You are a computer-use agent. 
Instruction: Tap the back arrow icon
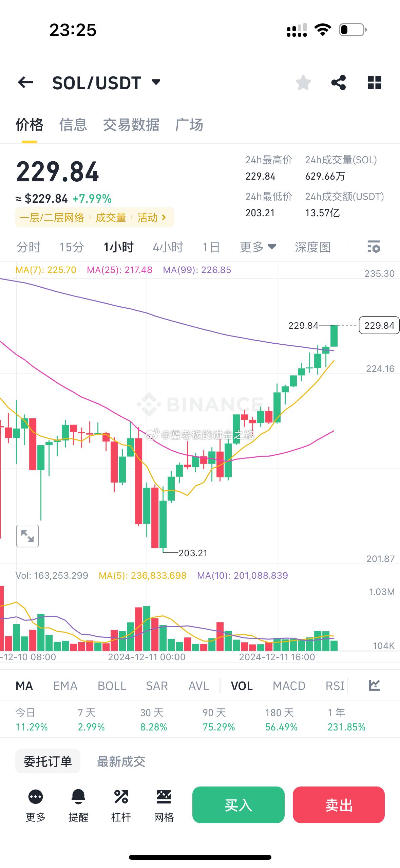pos(25,83)
